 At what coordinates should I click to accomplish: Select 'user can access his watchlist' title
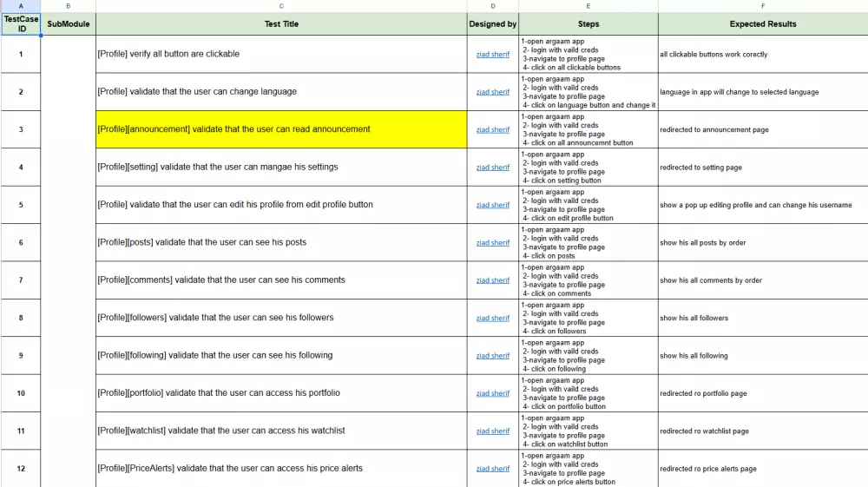(x=281, y=431)
